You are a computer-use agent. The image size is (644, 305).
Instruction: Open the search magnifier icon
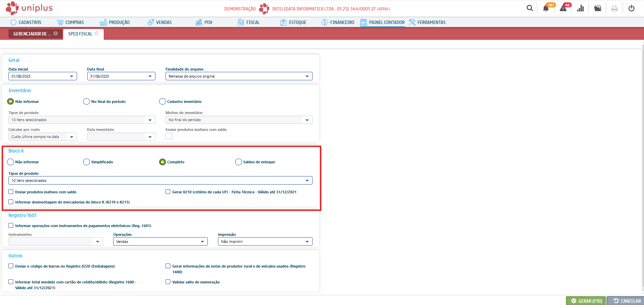530,8
